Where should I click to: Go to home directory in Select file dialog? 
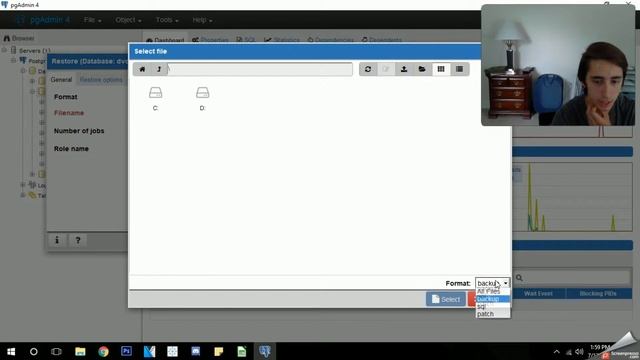coord(142,69)
